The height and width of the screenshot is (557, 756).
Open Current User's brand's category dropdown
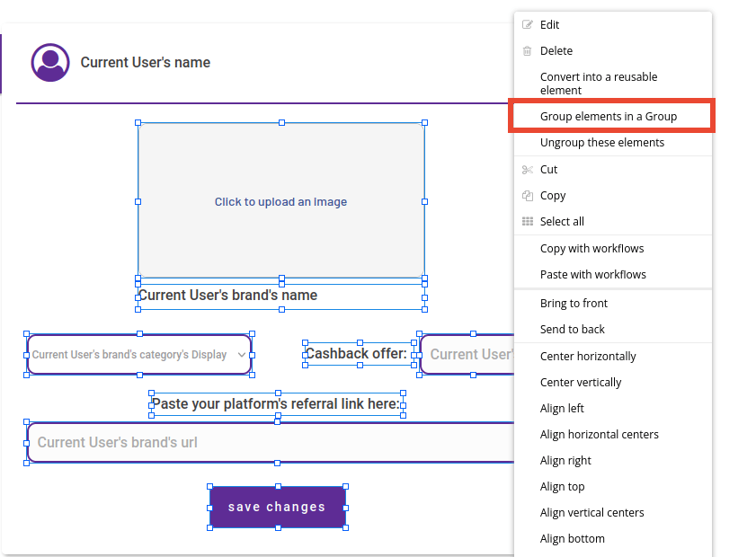pyautogui.click(x=139, y=355)
